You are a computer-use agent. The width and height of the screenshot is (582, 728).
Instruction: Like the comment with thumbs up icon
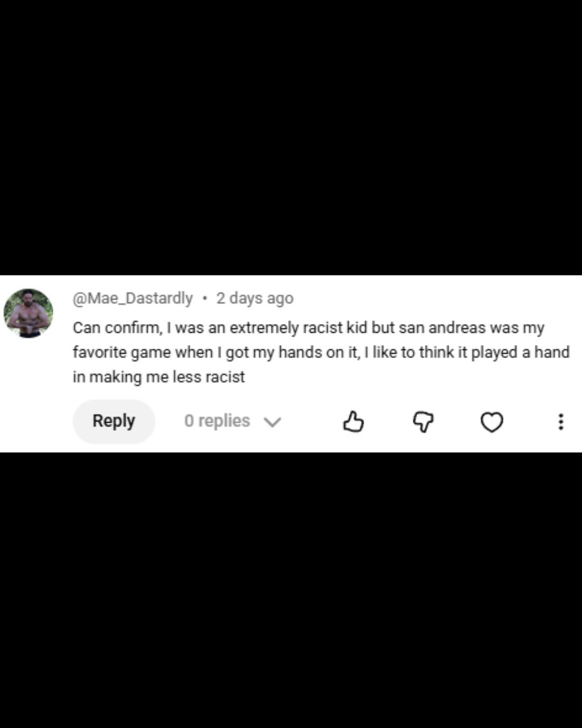pyautogui.click(x=354, y=422)
